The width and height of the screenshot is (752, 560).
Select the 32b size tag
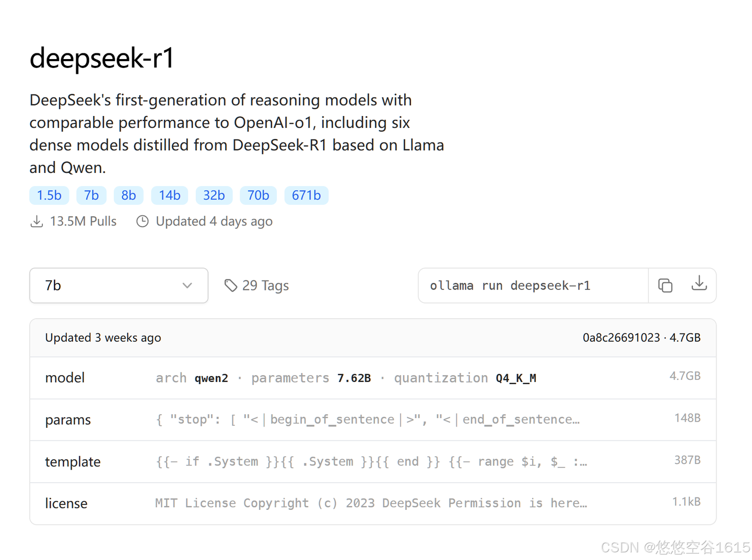click(214, 195)
